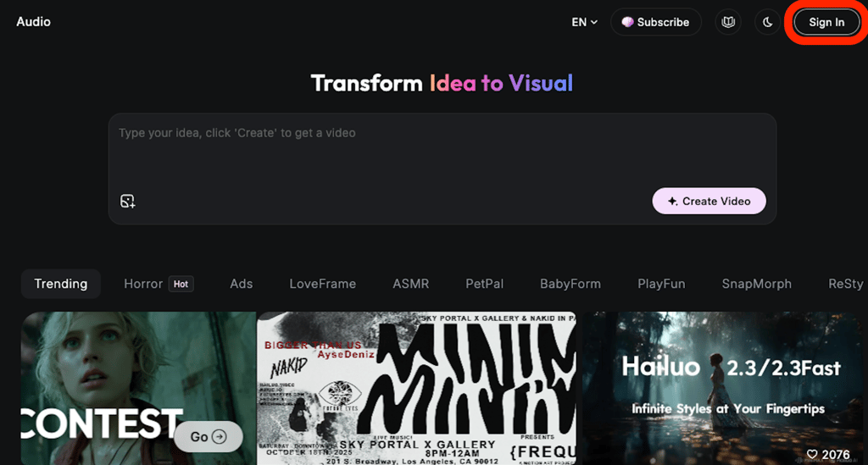The width and height of the screenshot is (868, 465).
Task: Like the Hailuo video heart icon
Action: (x=811, y=454)
